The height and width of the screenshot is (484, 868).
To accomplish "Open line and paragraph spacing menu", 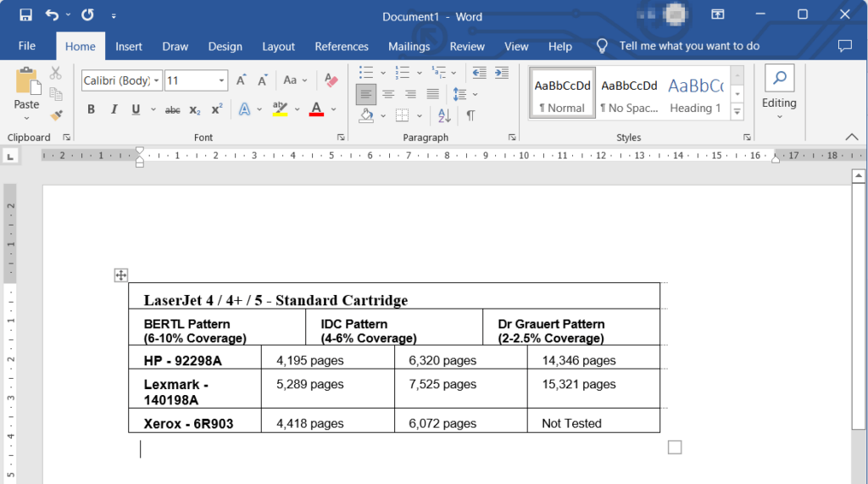I will [x=465, y=94].
